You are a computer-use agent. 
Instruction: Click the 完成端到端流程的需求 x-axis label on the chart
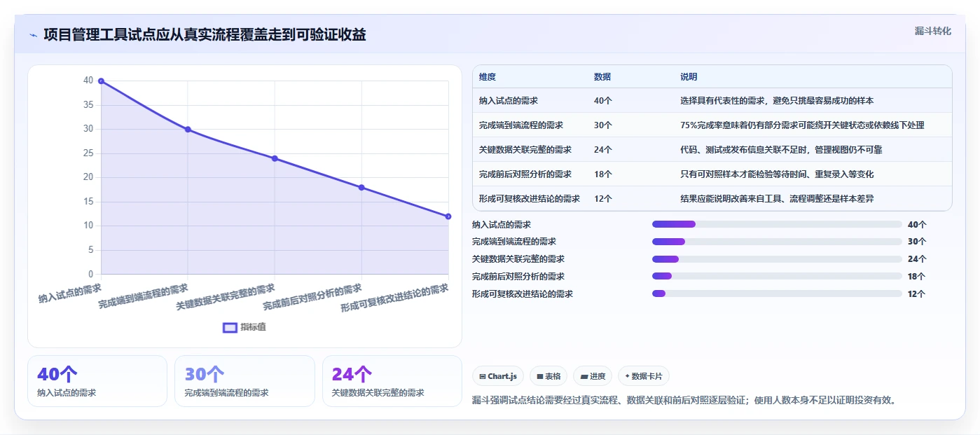pyautogui.click(x=144, y=296)
